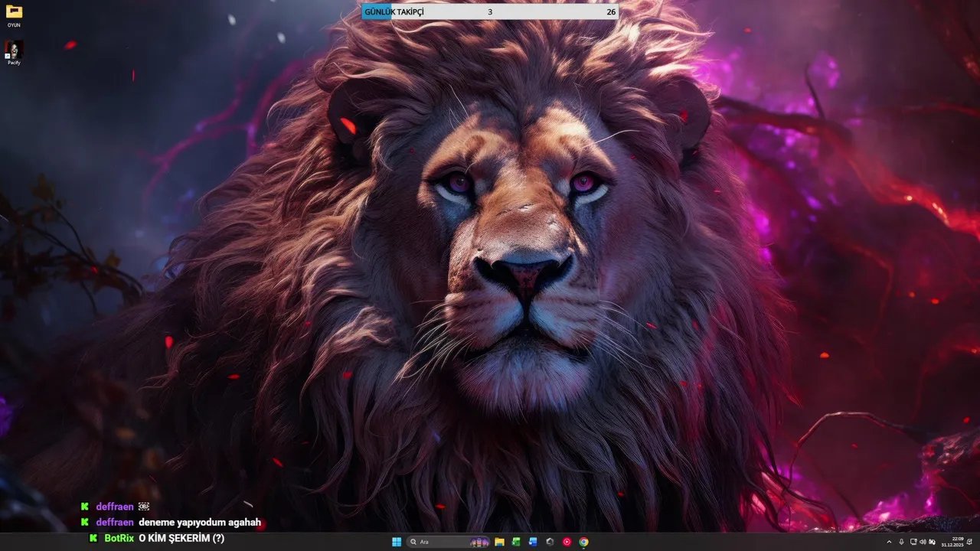Open the clock showing 22:09
Viewport: 980px width, 551px height.
point(952,542)
